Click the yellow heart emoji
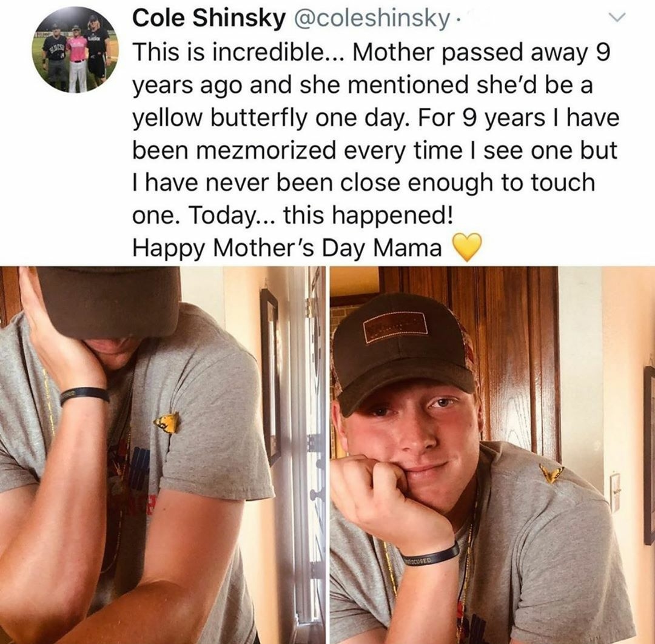Image resolution: width=655 pixels, height=644 pixels. (x=467, y=247)
